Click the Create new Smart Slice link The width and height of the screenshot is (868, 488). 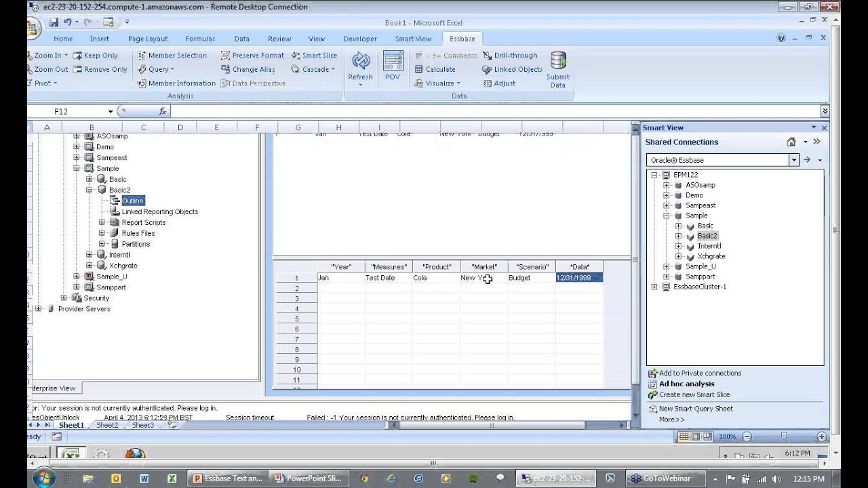pyautogui.click(x=694, y=394)
